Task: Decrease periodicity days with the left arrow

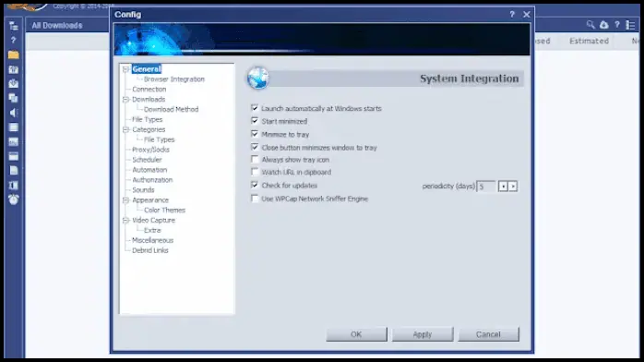Action: [x=503, y=187]
